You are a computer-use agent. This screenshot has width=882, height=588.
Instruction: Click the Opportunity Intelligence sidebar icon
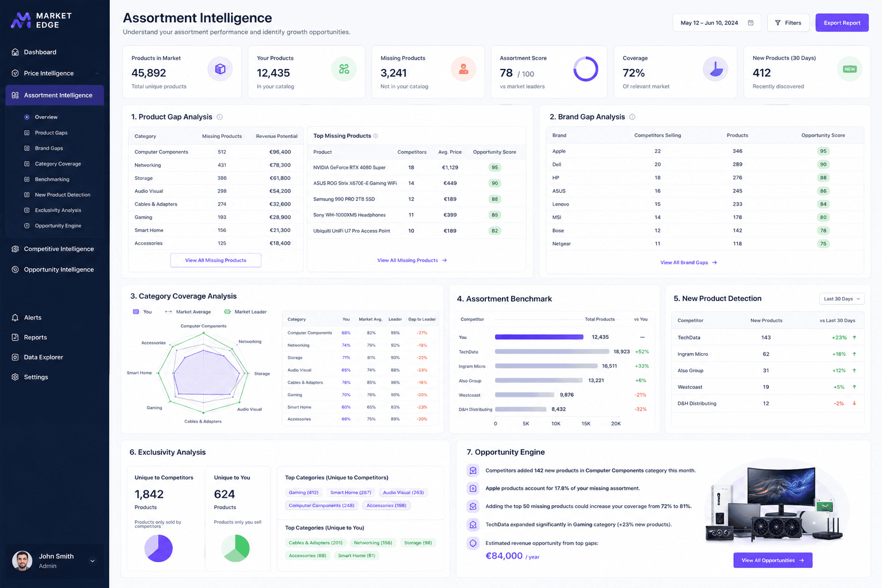(x=15, y=270)
